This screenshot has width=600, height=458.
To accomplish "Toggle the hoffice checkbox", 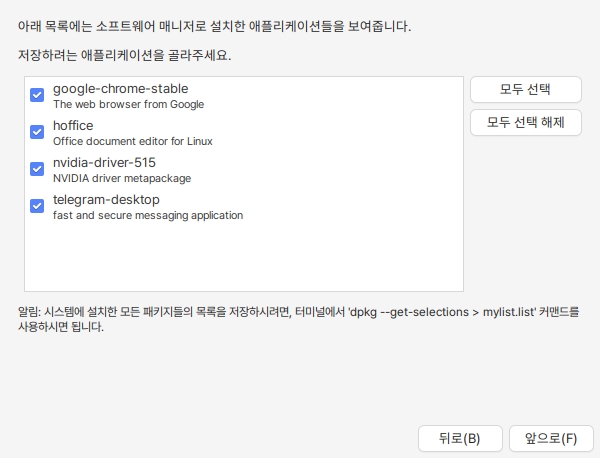I will click(x=37, y=132).
